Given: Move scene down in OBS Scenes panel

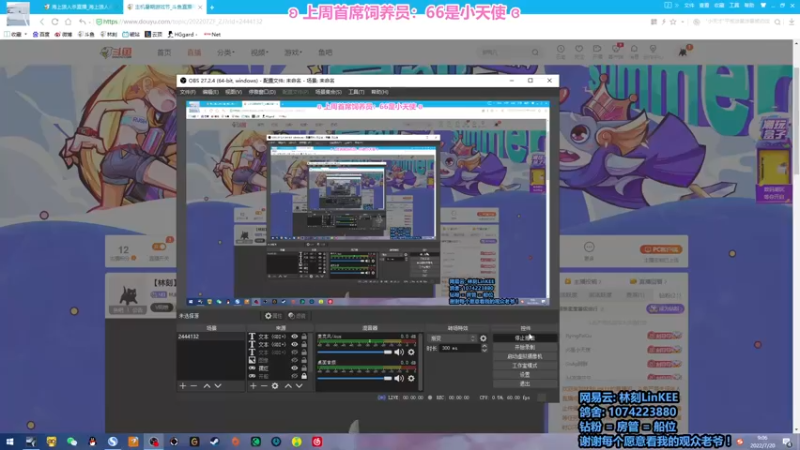Looking at the screenshot, I should (x=218, y=386).
